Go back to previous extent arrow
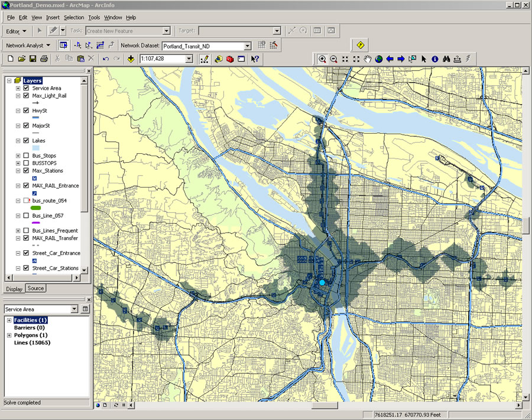Viewport: 532px width, 420px height. point(390,59)
